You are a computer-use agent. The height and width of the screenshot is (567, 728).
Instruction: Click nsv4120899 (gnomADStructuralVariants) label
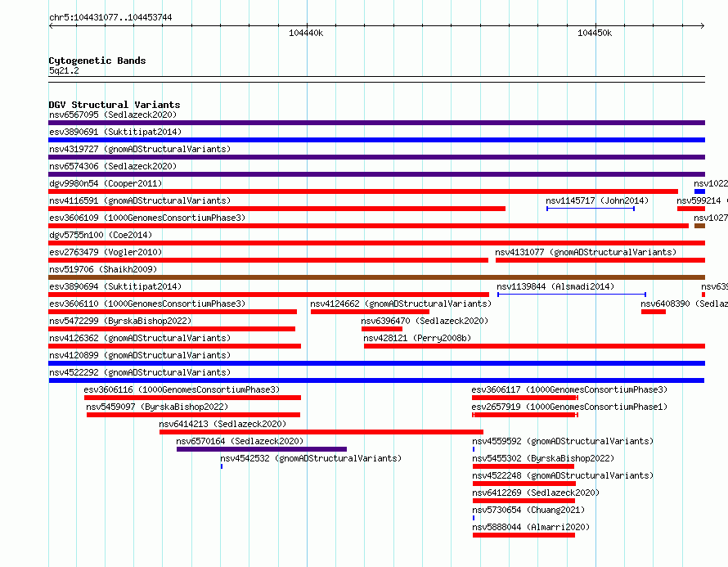pyautogui.click(x=140, y=355)
